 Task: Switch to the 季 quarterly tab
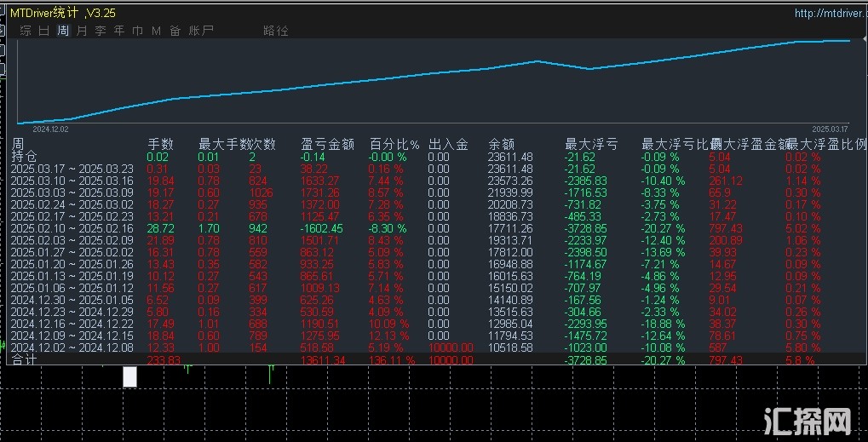(101, 31)
